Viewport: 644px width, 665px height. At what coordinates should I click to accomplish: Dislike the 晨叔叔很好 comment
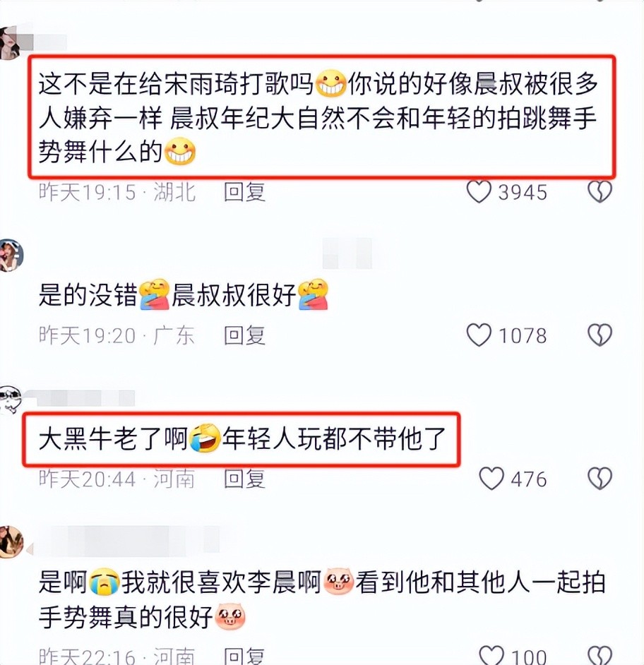click(600, 335)
